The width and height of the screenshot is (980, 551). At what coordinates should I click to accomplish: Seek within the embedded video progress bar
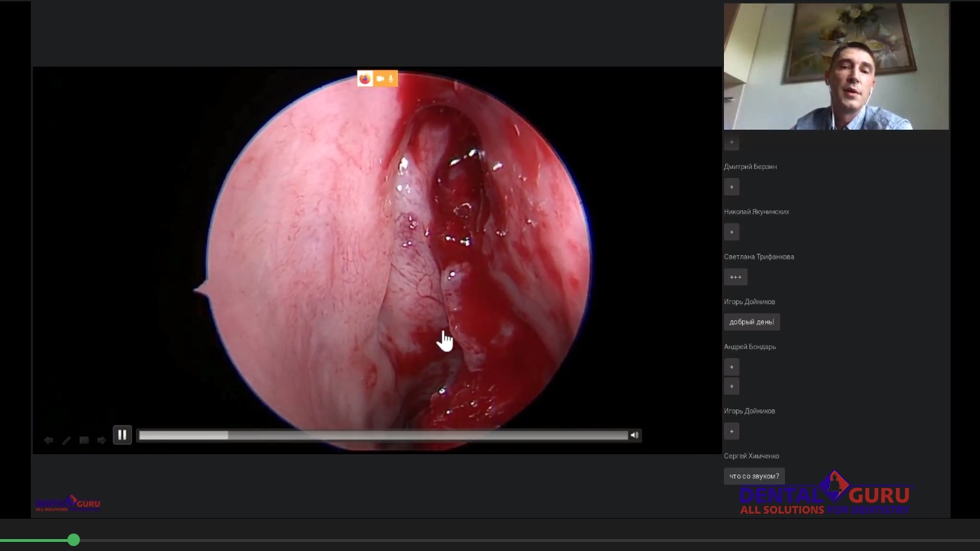tap(382, 435)
